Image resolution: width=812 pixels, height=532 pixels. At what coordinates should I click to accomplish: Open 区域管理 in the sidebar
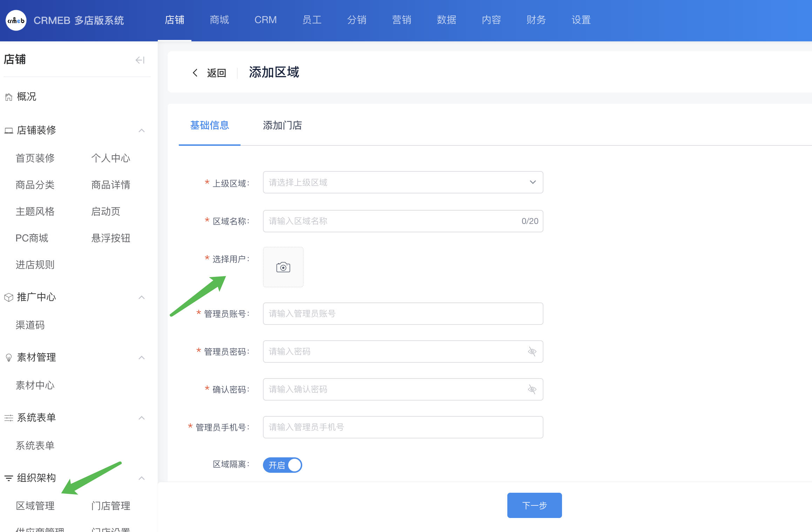[x=35, y=506]
